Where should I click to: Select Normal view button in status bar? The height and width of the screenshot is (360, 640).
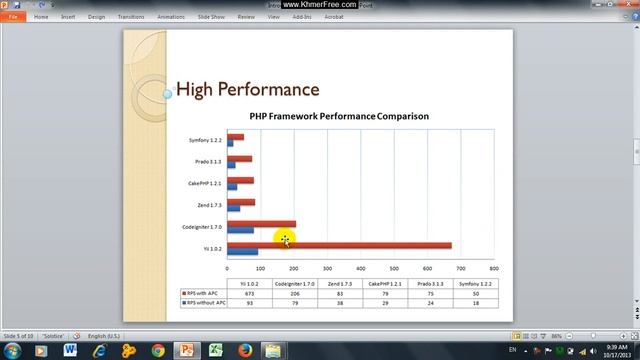pyautogui.click(x=517, y=336)
